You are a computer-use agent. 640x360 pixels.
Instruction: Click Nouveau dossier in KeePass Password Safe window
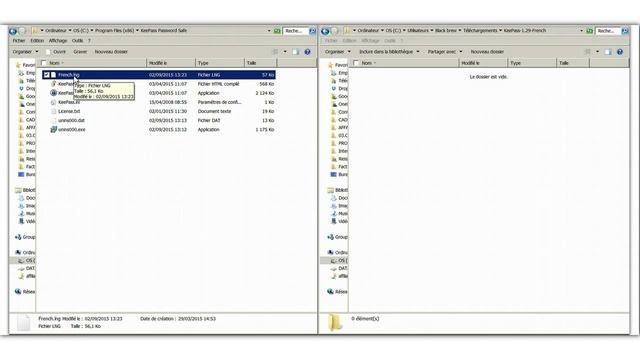(x=111, y=52)
